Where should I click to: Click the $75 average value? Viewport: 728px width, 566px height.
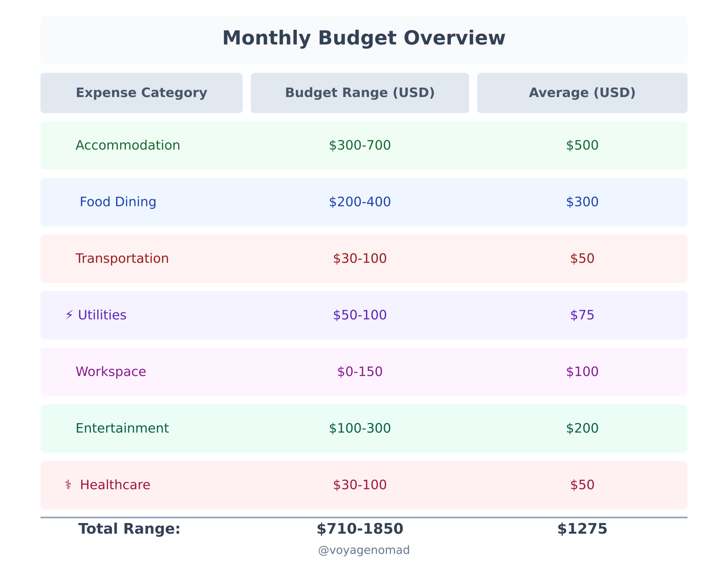coord(582,315)
